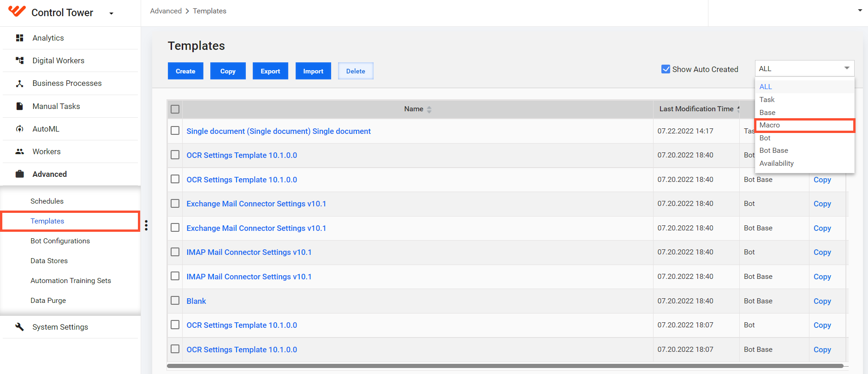Open the Exchange Mail Connector Bot Base link

coord(256,228)
